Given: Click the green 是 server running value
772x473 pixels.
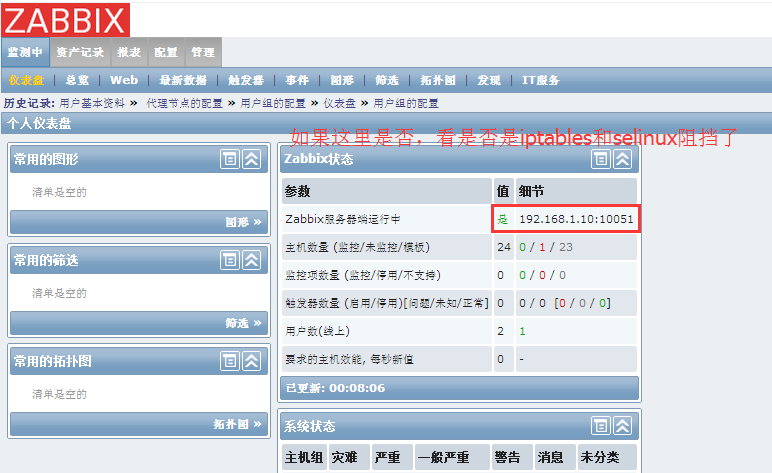Looking at the screenshot, I should click(502, 219).
